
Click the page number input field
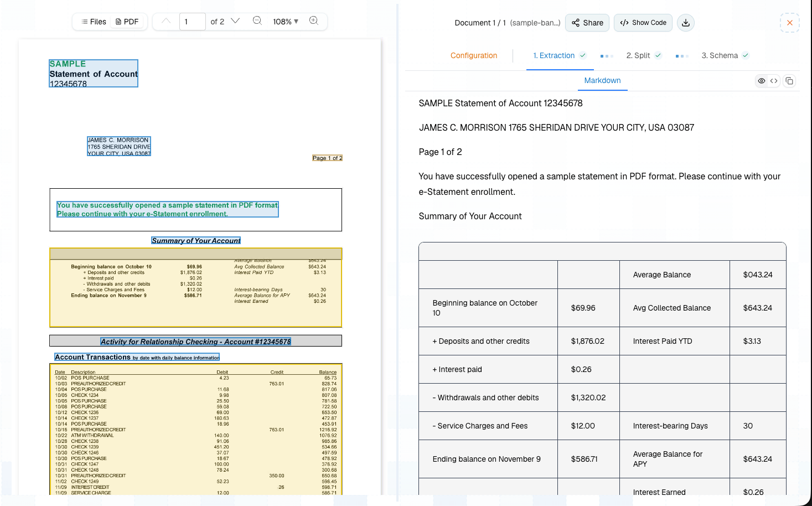coord(193,22)
